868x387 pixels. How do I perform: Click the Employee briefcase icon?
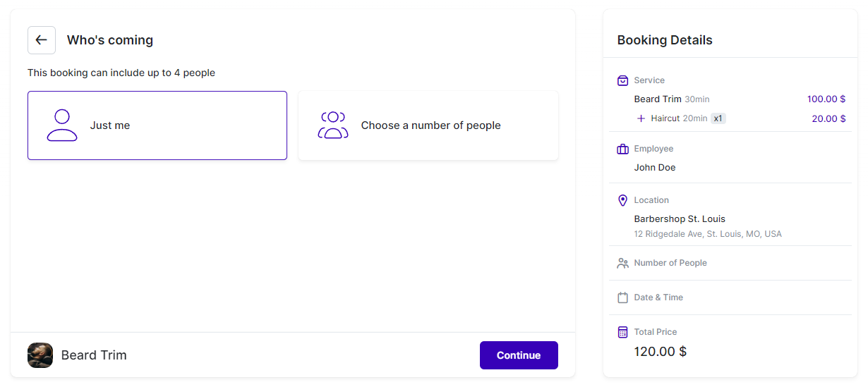pyautogui.click(x=622, y=149)
